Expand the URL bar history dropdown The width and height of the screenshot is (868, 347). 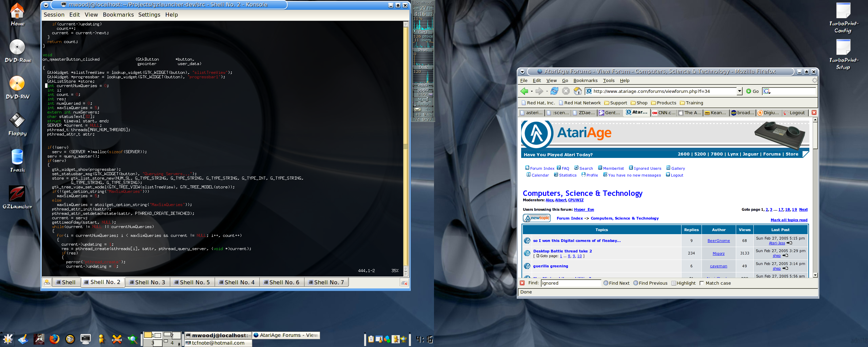(x=739, y=91)
